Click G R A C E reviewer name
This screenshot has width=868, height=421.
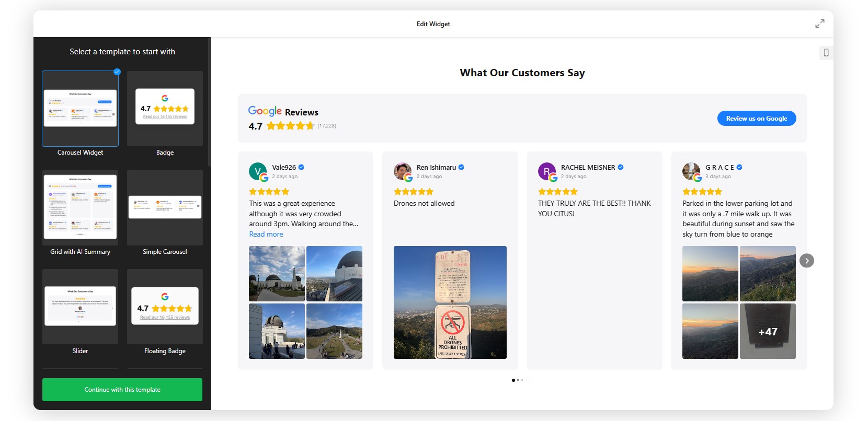[719, 168]
